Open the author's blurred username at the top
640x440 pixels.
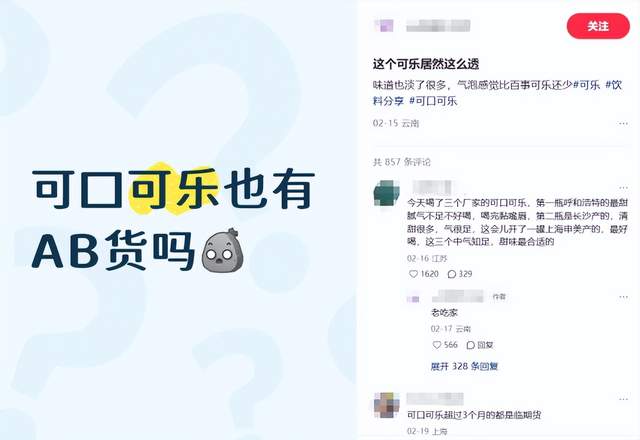438,26
